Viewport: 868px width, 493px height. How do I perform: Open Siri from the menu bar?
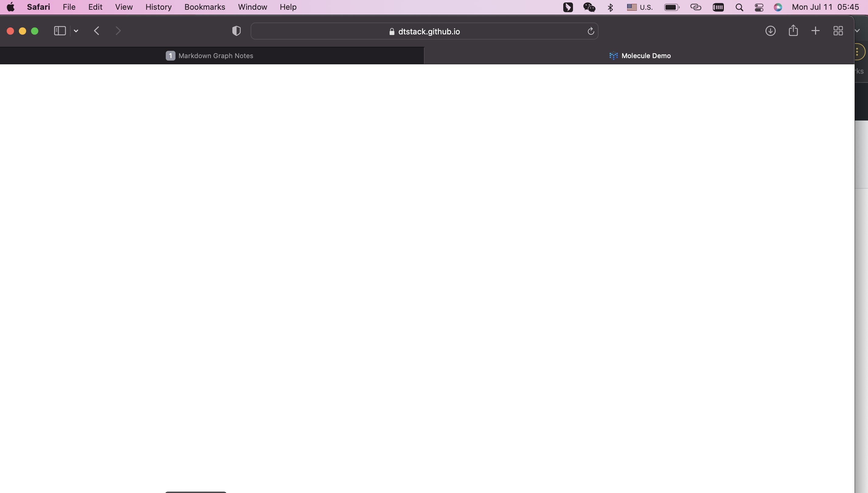click(x=778, y=7)
